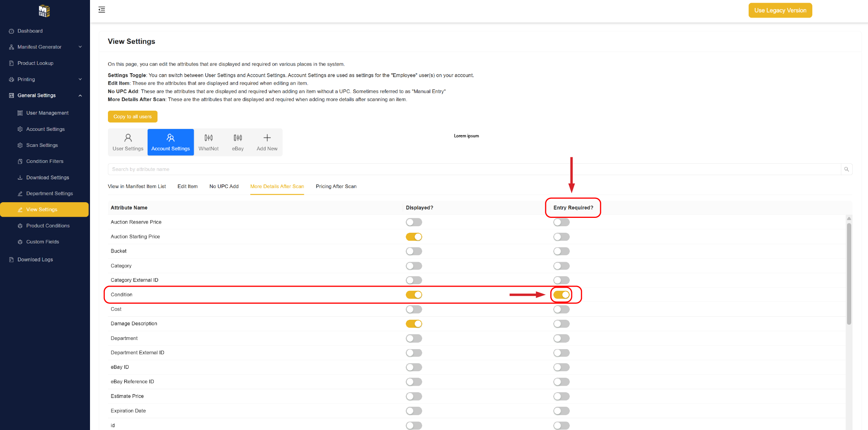Disable Condition Entry Required toggle
This screenshot has width=868, height=430.
click(561, 295)
